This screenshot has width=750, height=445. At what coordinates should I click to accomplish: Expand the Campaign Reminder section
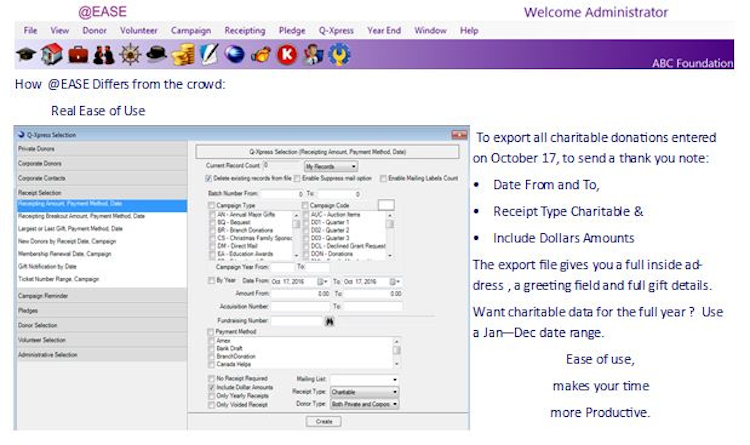(102, 296)
